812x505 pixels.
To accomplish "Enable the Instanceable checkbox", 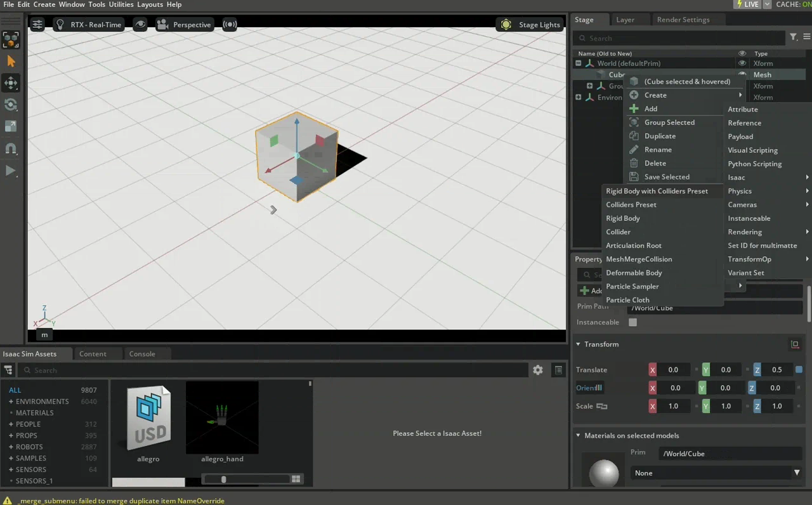I will 632,322.
